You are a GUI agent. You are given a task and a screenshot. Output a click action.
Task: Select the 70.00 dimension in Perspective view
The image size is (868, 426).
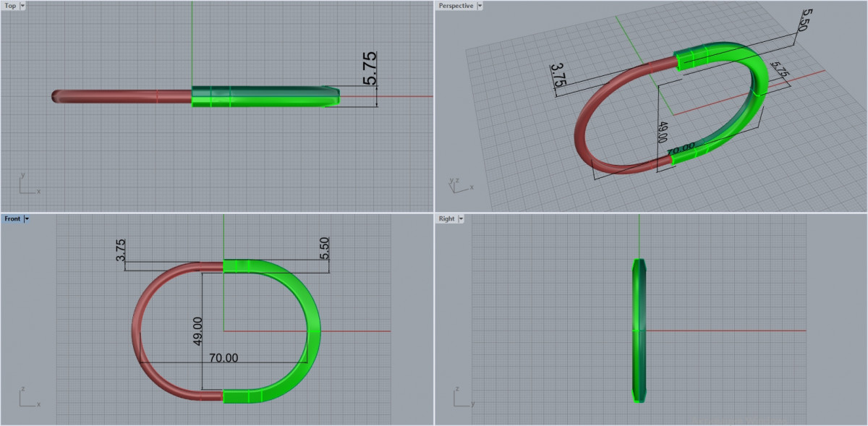tap(681, 149)
